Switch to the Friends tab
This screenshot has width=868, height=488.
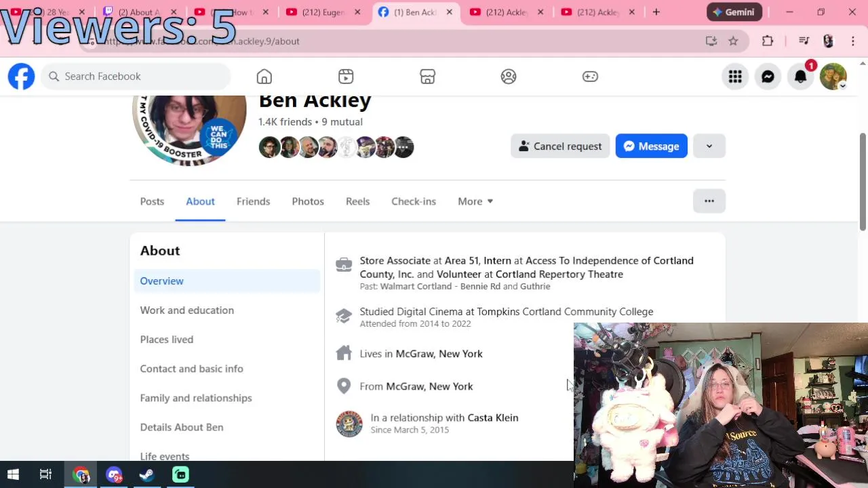[x=253, y=201]
